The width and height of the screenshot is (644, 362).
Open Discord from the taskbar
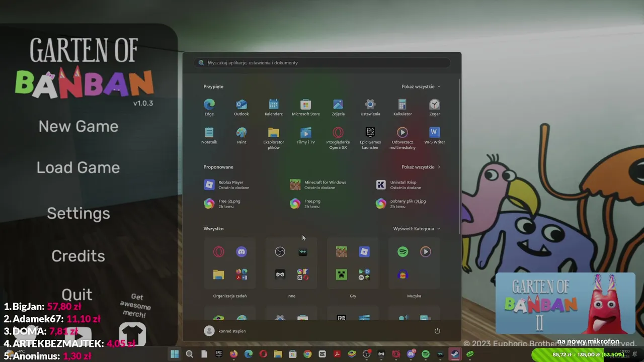pyautogui.click(x=411, y=354)
